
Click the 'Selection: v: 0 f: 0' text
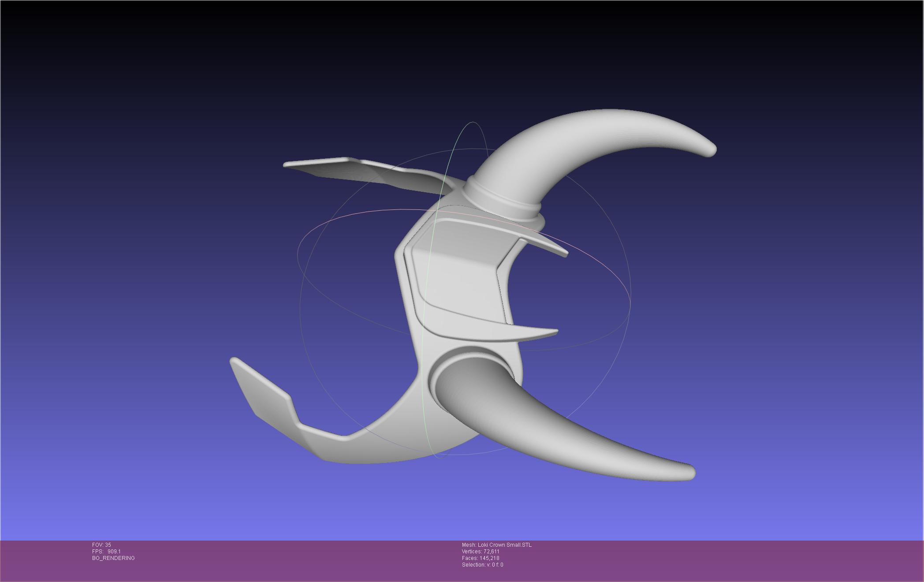click(482, 565)
